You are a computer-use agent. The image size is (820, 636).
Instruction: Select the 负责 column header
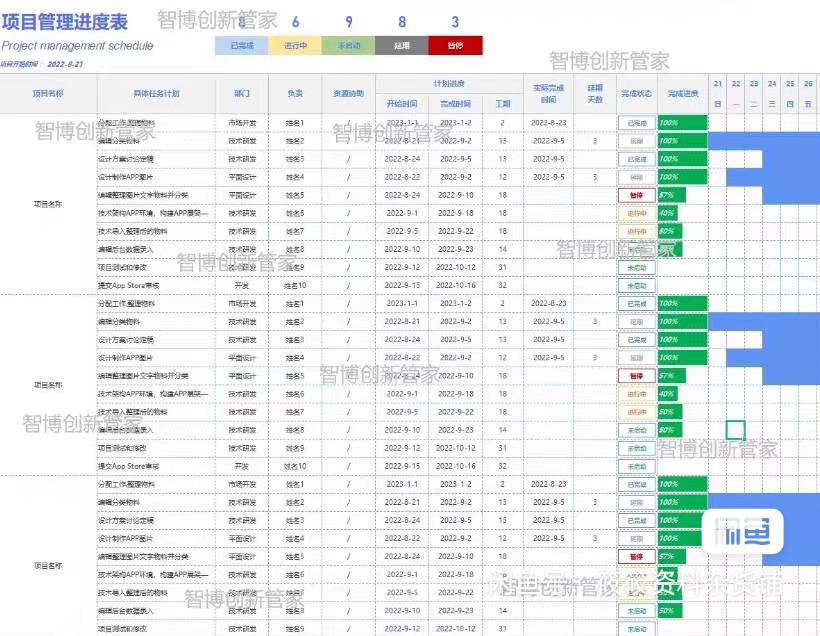pos(295,94)
